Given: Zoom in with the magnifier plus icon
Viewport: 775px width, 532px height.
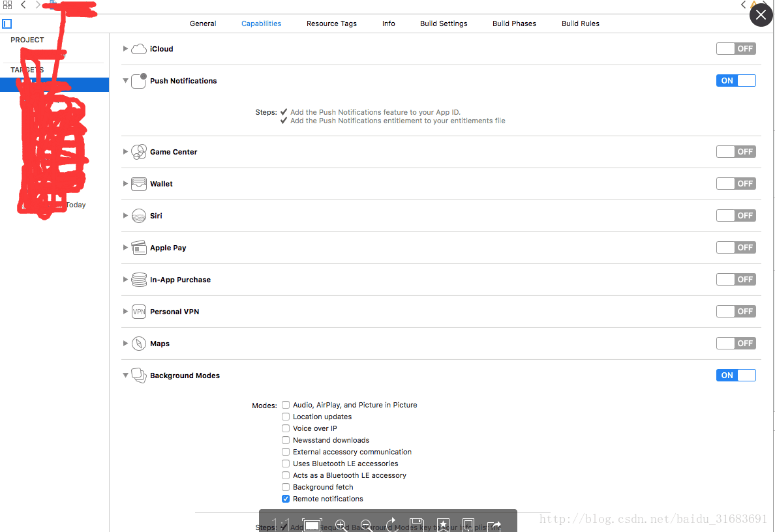Looking at the screenshot, I should pyautogui.click(x=341, y=525).
